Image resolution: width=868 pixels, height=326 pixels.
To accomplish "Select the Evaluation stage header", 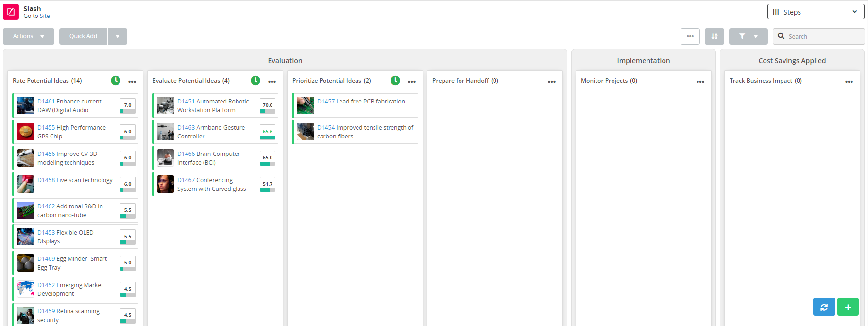I will [285, 61].
